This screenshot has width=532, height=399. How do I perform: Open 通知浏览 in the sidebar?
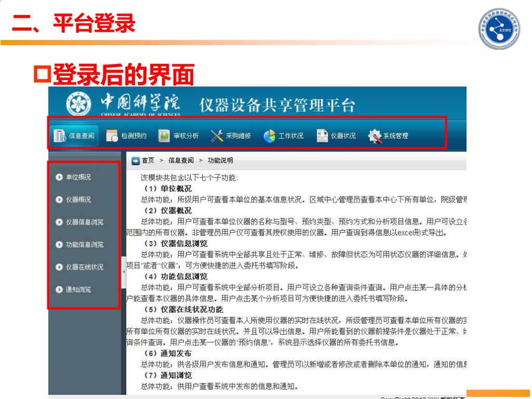[x=78, y=289]
